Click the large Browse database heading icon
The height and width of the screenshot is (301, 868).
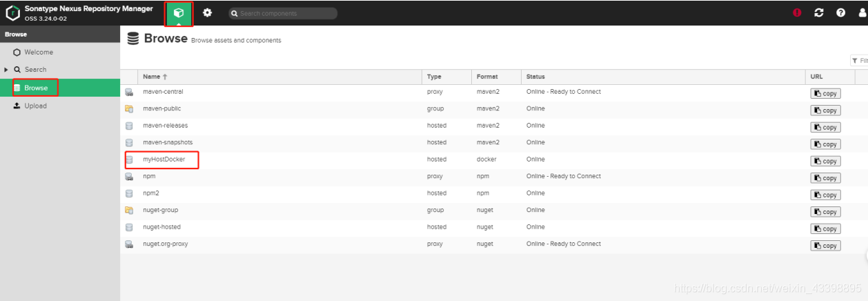point(134,39)
